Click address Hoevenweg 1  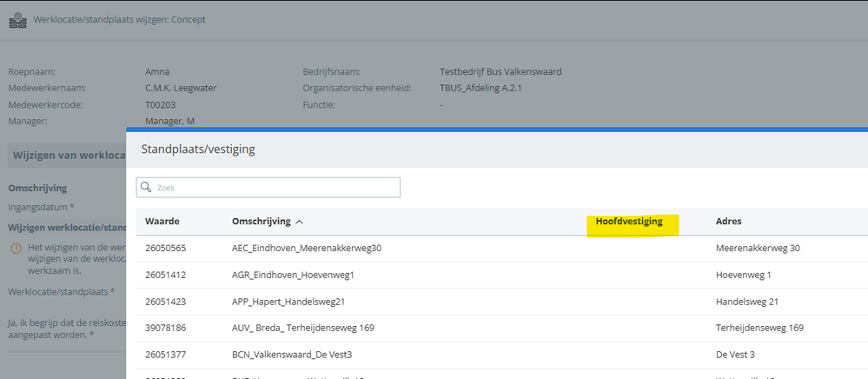744,275
